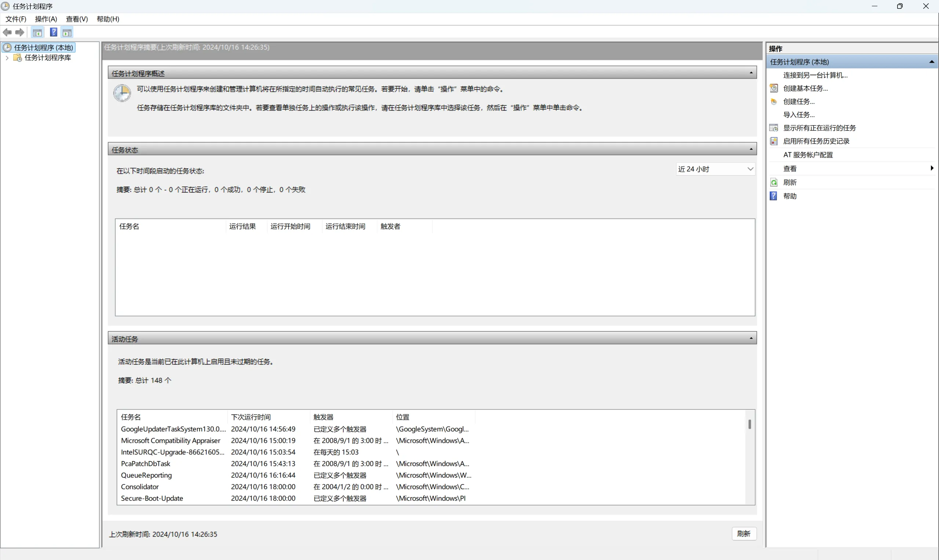Click the blue help toolbar icon
This screenshot has height=560, width=939.
click(x=54, y=33)
